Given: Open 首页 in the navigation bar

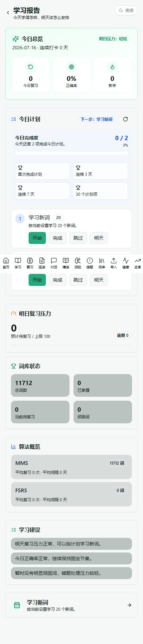Looking at the screenshot, I should pyautogui.click(x=6, y=263).
